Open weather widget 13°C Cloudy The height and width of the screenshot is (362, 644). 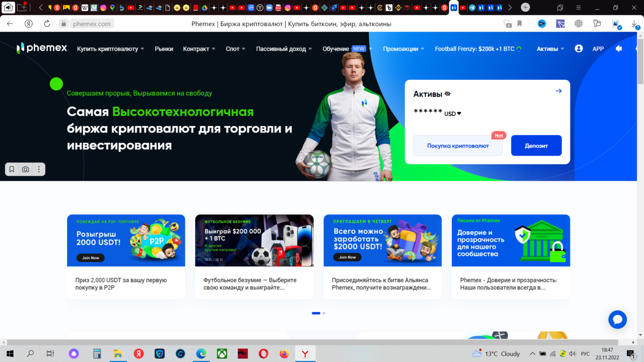[495, 354]
